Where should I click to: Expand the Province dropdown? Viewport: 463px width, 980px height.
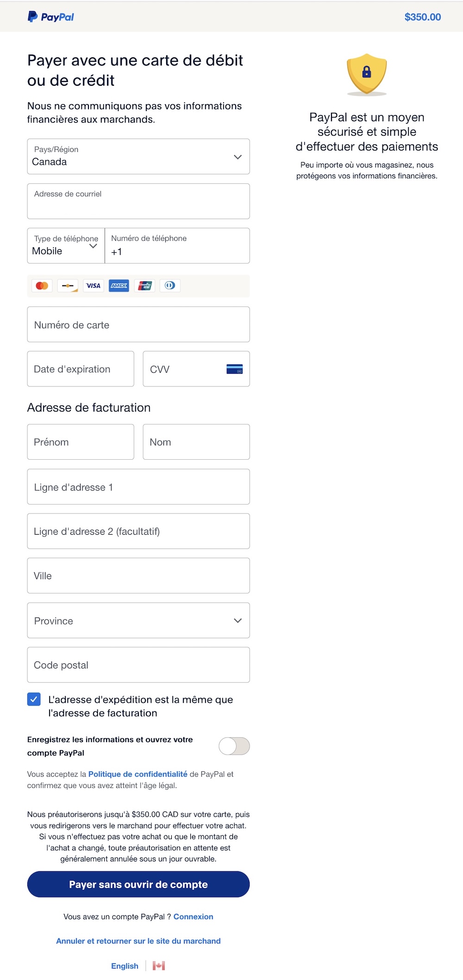coord(138,620)
